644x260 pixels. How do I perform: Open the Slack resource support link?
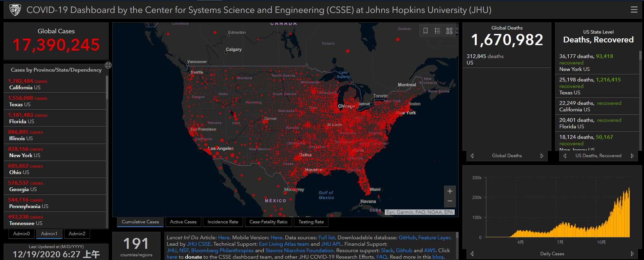(x=387, y=250)
